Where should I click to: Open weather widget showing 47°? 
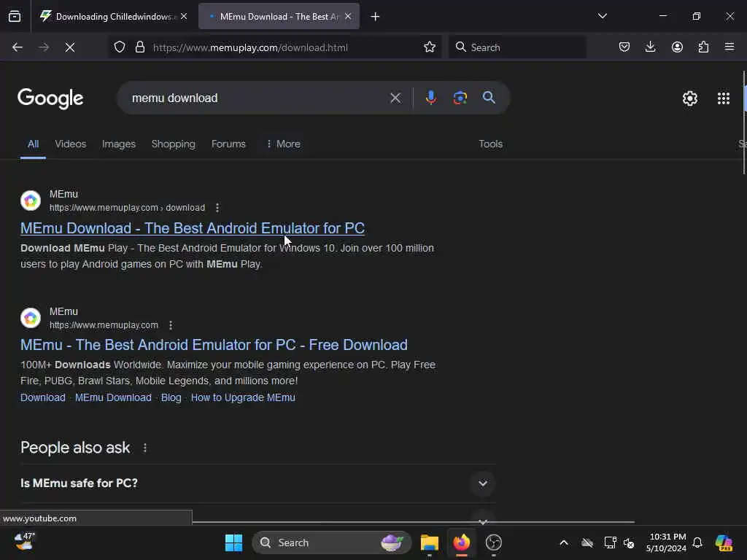pyautogui.click(x=24, y=542)
